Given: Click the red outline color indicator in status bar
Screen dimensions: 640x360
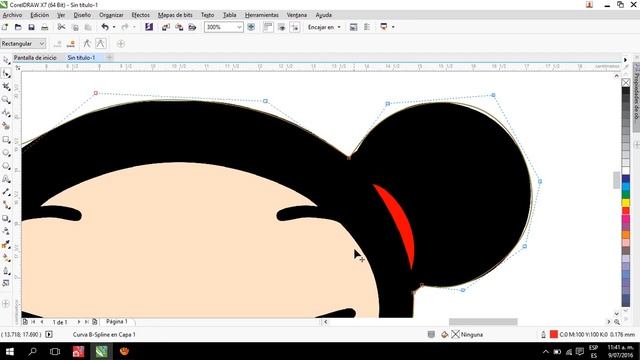Looking at the screenshot, I should click(x=554, y=334).
